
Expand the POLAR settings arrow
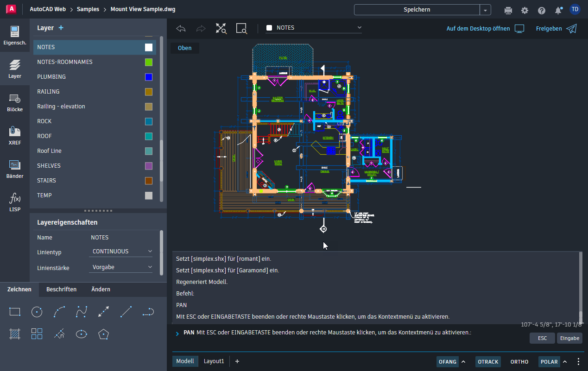coord(565,362)
